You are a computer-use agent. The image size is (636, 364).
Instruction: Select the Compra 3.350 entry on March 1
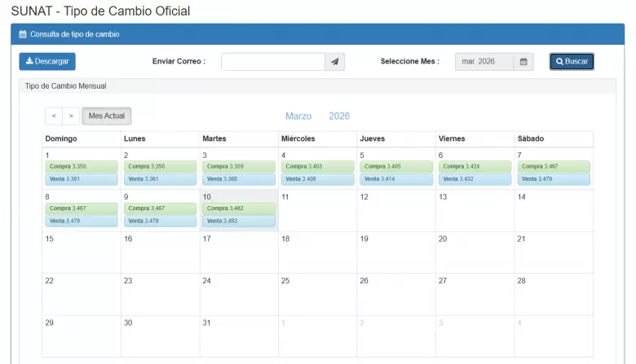click(82, 166)
